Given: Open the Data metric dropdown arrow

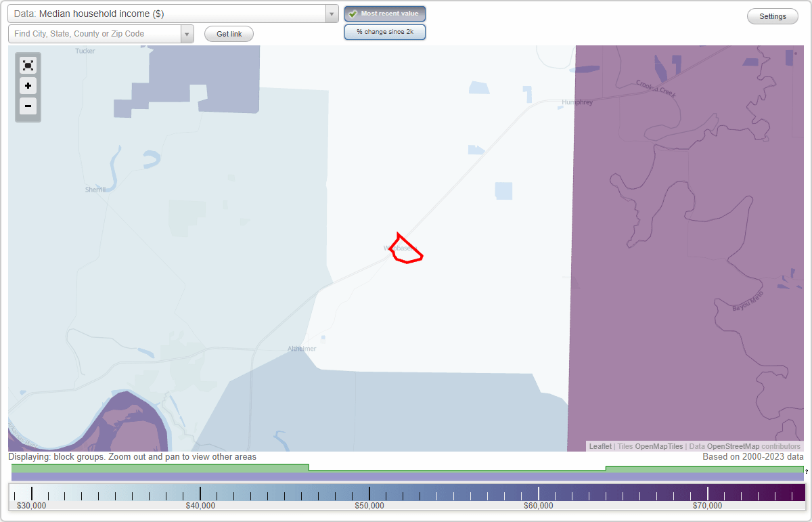Looking at the screenshot, I should pos(331,13).
